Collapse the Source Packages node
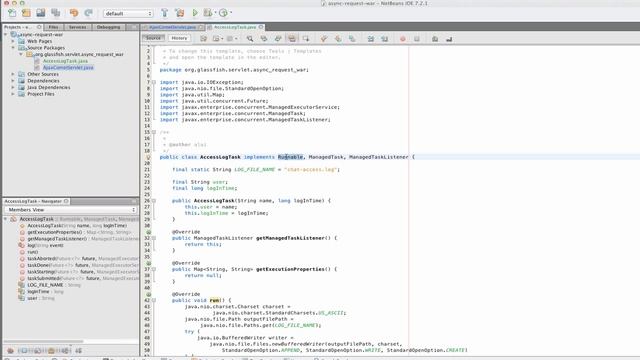The height and width of the screenshot is (360, 640). point(13,48)
